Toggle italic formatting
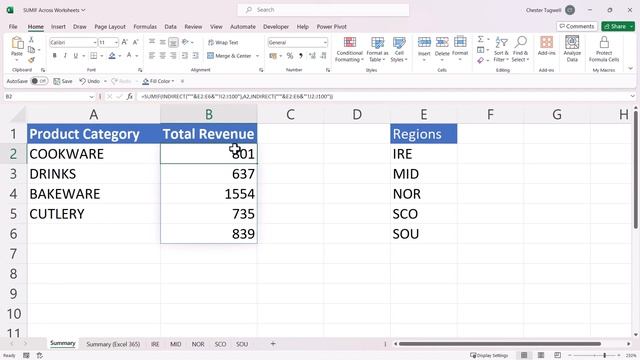This screenshot has height=360, width=640. coord(65,56)
